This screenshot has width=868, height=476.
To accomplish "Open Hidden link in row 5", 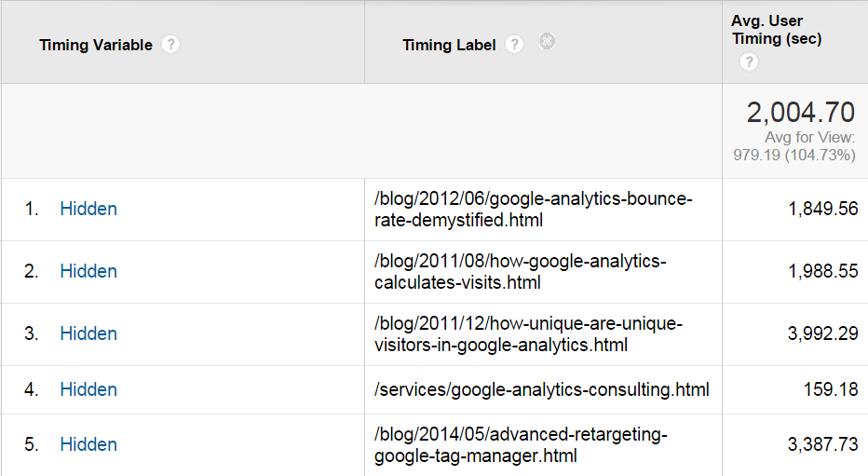I will pyautogui.click(x=88, y=444).
